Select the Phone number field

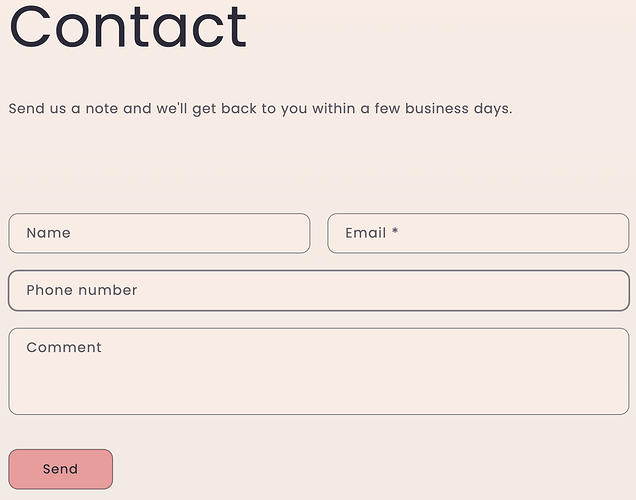click(318, 290)
